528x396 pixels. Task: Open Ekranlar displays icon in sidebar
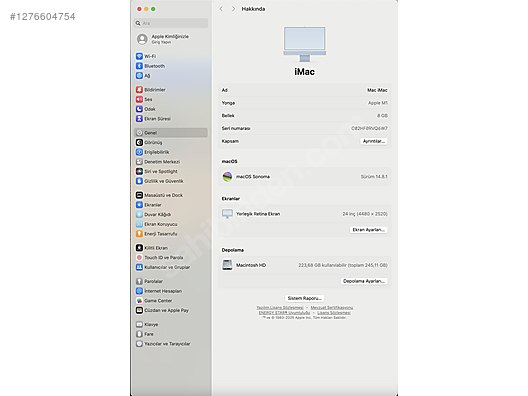(139, 205)
